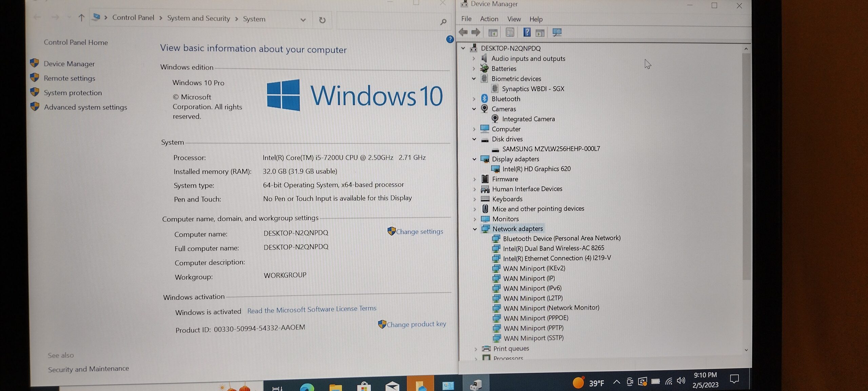Open address bar history dropdown arrow
The height and width of the screenshot is (391, 868).
[x=303, y=20]
